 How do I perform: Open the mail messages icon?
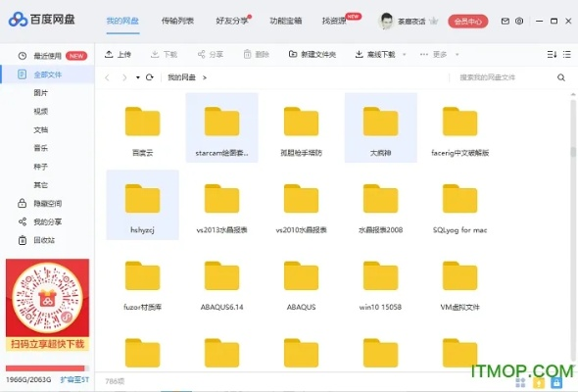pyautogui.click(x=505, y=21)
